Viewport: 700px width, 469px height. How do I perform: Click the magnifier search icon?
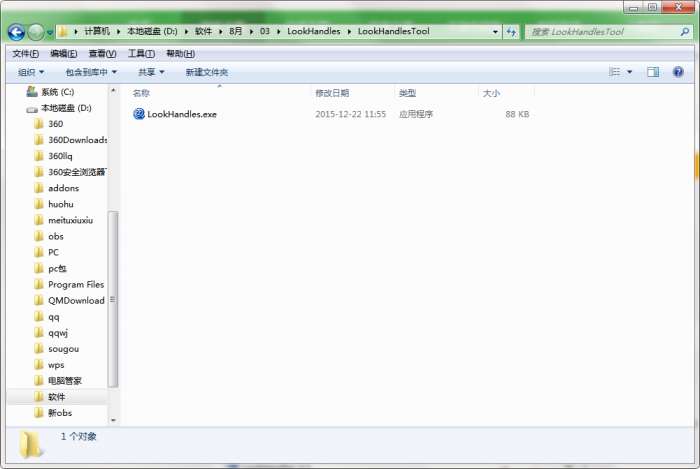[x=685, y=32]
